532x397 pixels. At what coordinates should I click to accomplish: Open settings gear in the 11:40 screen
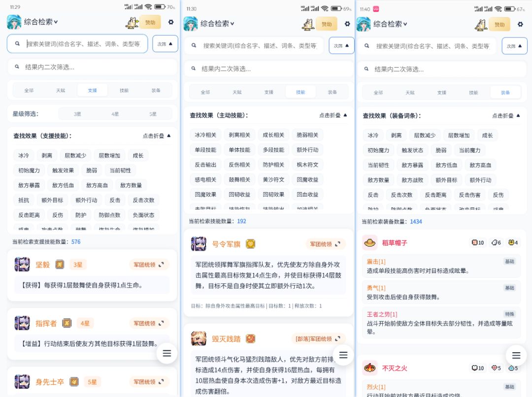click(520, 24)
